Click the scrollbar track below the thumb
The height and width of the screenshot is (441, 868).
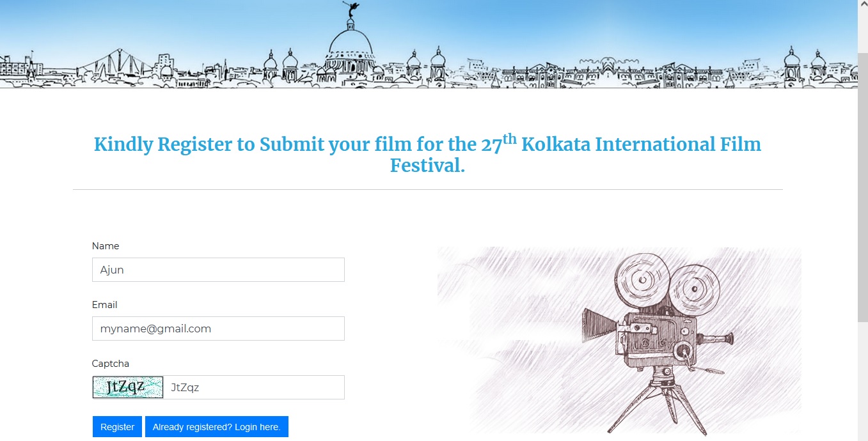[862, 383]
